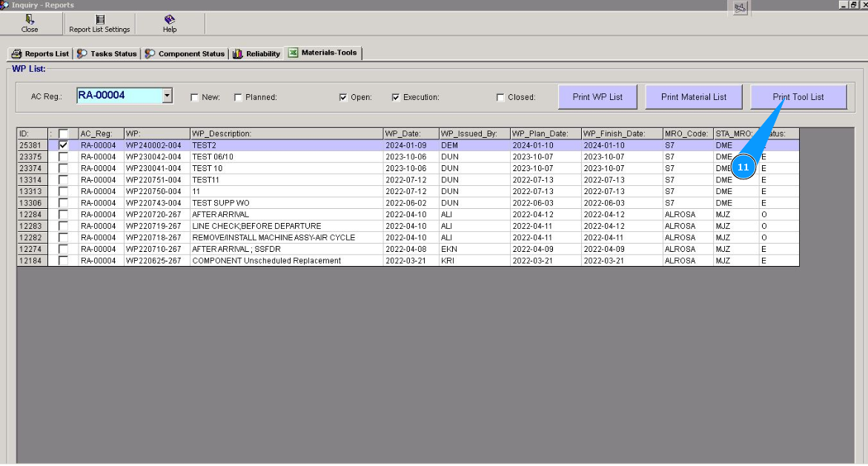Image resolution: width=868 pixels, height=466 pixels.
Task: Toggle the Execution checkbox
Action: click(396, 98)
